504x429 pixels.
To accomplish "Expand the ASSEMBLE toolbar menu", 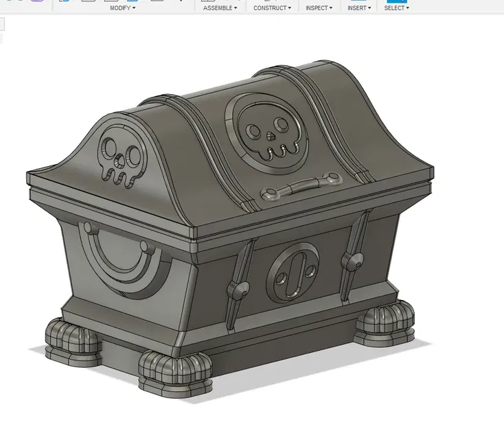I will coord(220,8).
